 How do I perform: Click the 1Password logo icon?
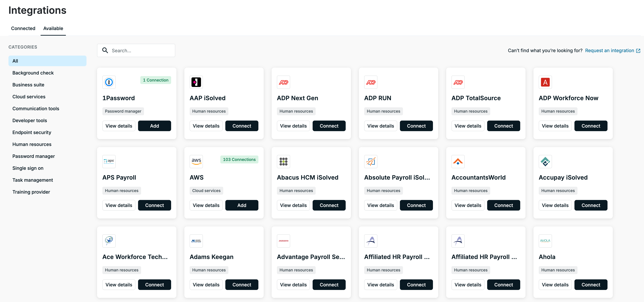point(109,82)
